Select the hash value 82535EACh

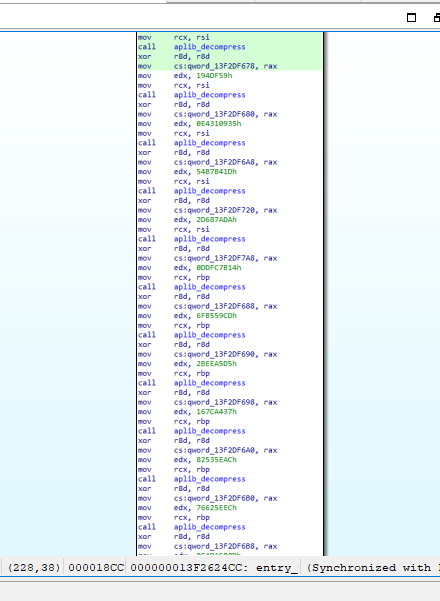(x=217, y=460)
